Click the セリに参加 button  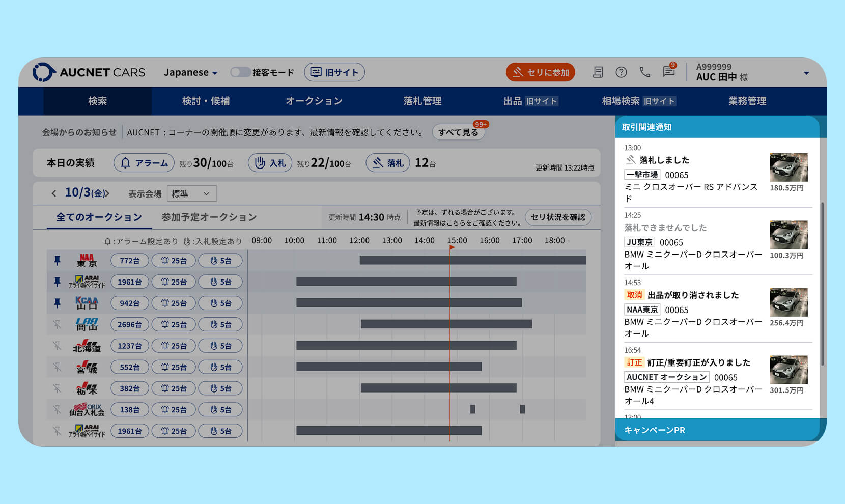(540, 72)
